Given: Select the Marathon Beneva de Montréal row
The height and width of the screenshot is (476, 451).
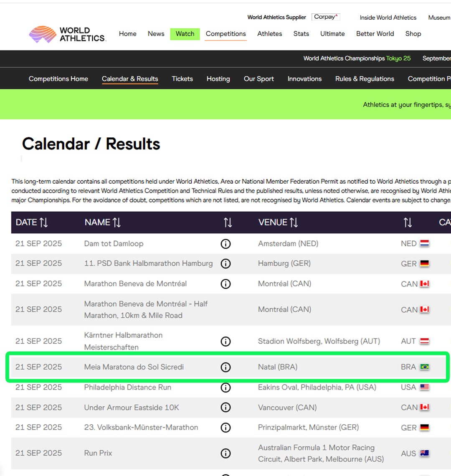Looking at the screenshot, I should [x=135, y=284].
